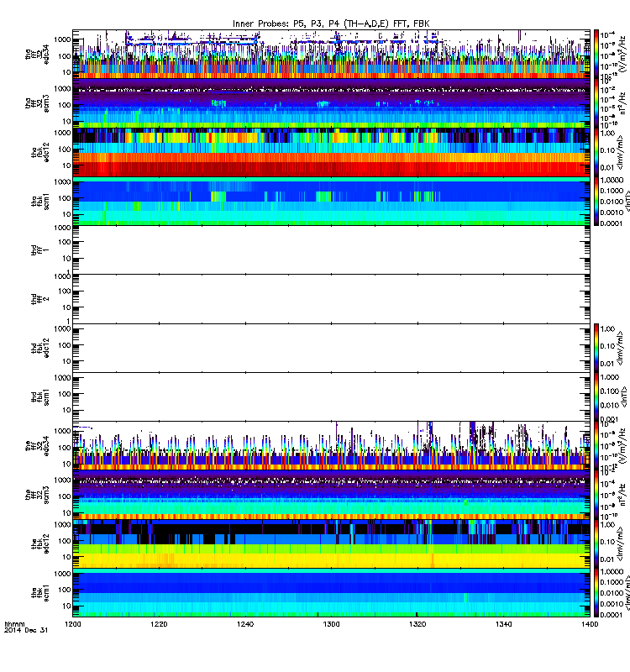
Task: Select the '1340' time axis label
Action: 503,624
